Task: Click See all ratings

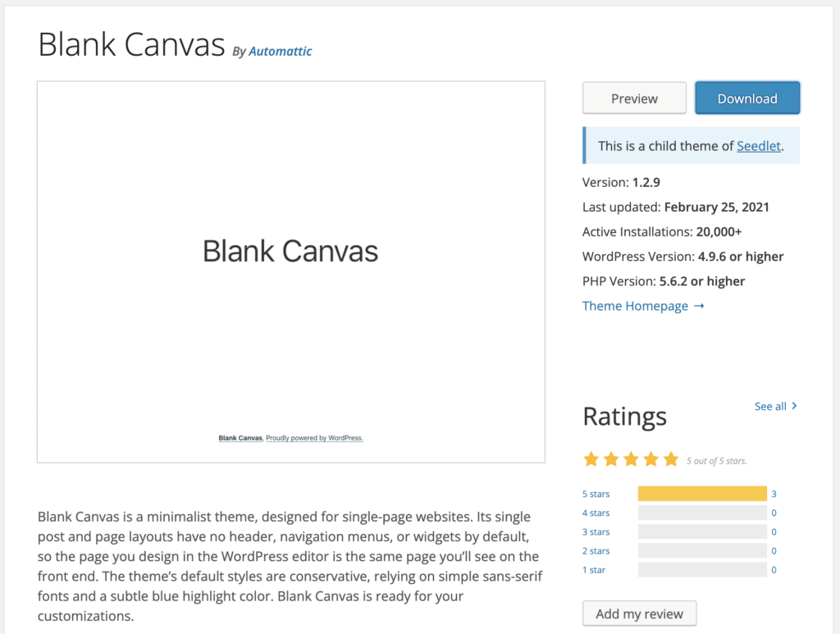Action: pos(770,407)
